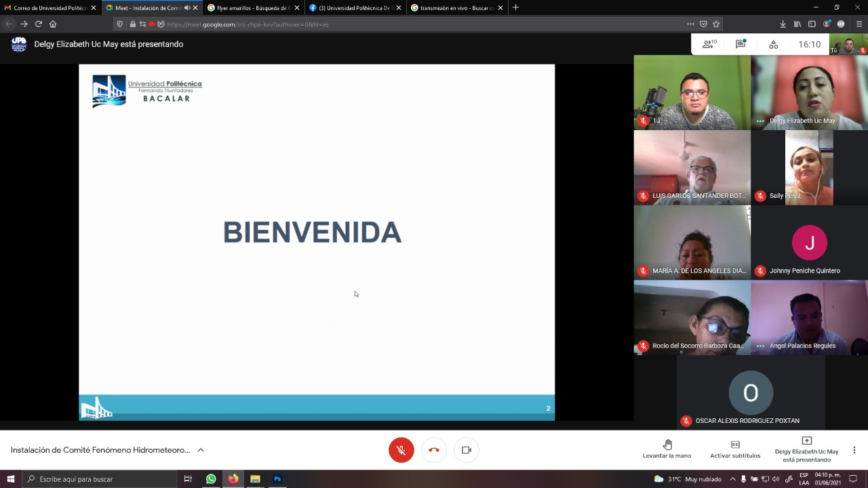This screenshot has height=488, width=868.
Task: Show the participants list icon
Action: tap(710, 44)
